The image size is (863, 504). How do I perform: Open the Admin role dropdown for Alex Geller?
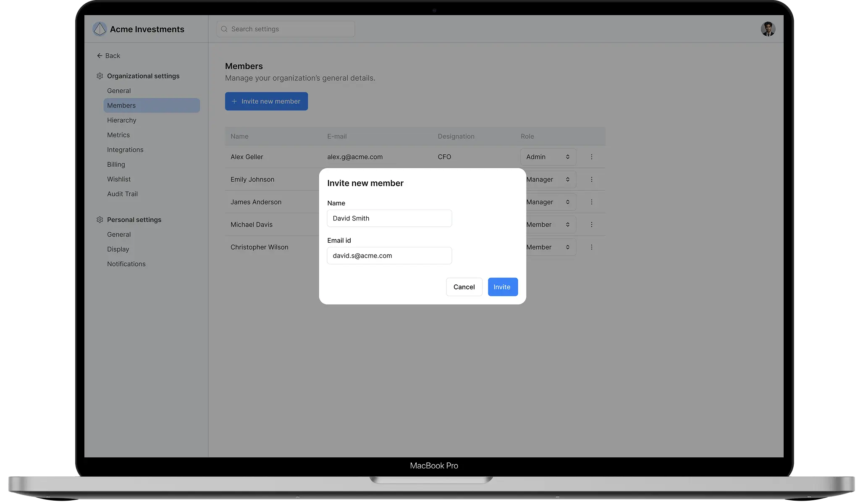click(548, 157)
